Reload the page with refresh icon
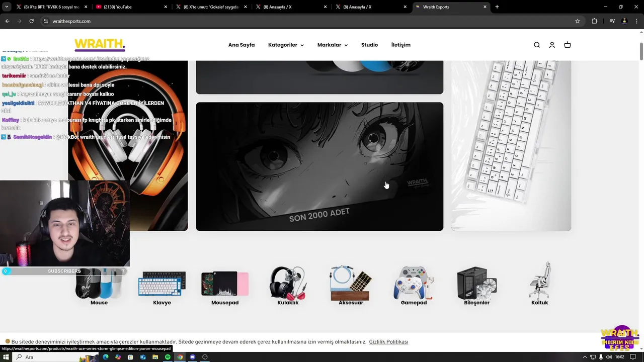The height and width of the screenshot is (362, 644). pyautogui.click(x=31, y=21)
